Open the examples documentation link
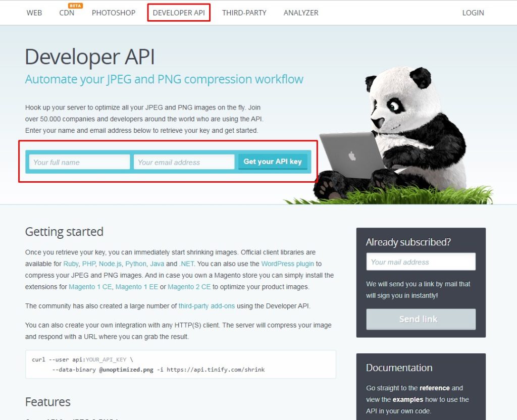 tap(408, 399)
